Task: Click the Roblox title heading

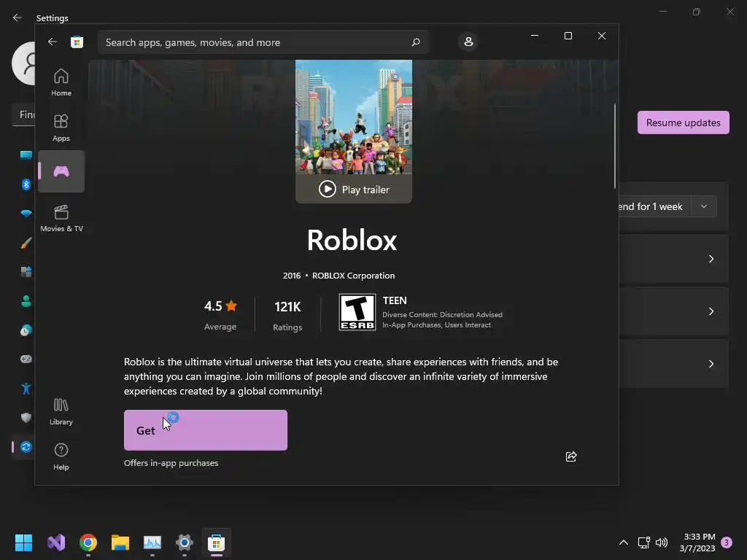Action: (352, 240)
